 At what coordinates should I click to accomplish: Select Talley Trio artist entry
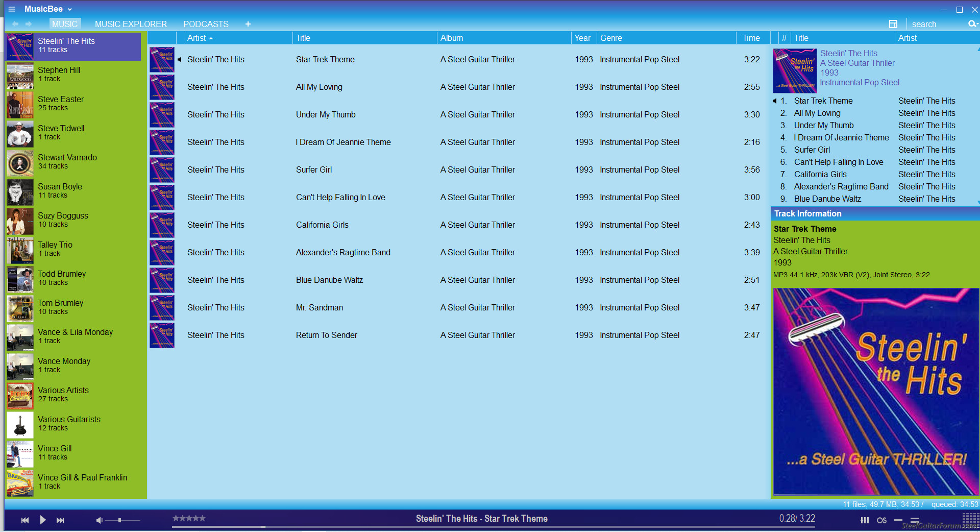74,250
